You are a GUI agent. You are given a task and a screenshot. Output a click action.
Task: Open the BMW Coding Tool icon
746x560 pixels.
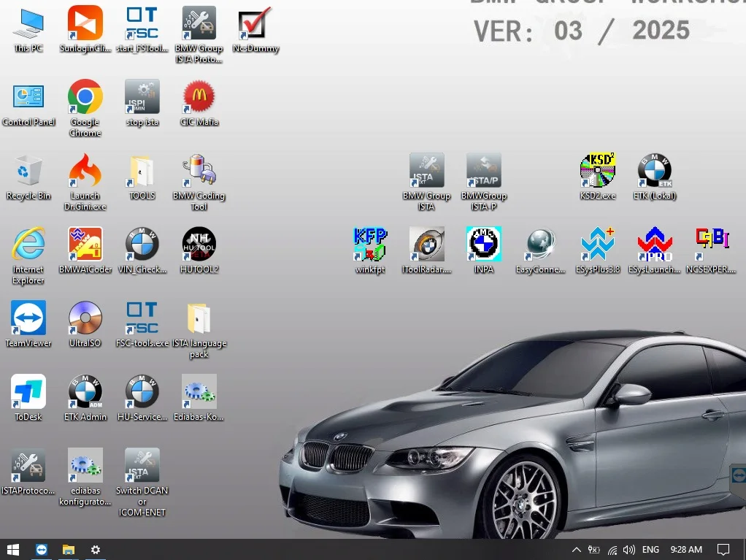click(199, 172)
